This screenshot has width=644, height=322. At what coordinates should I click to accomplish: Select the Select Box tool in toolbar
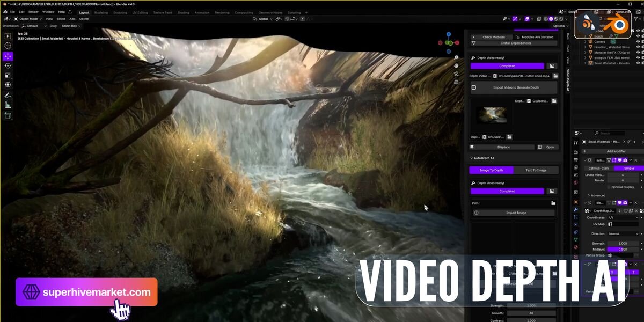click(x=8, y=36)
